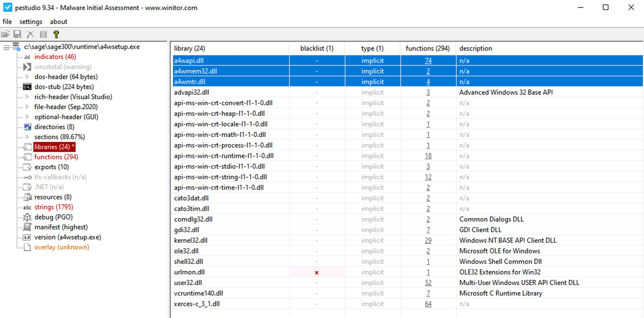Expand the dos-header (64 bytes) node
The height and width of the screenshot is (318, 644).
[27, 77]
